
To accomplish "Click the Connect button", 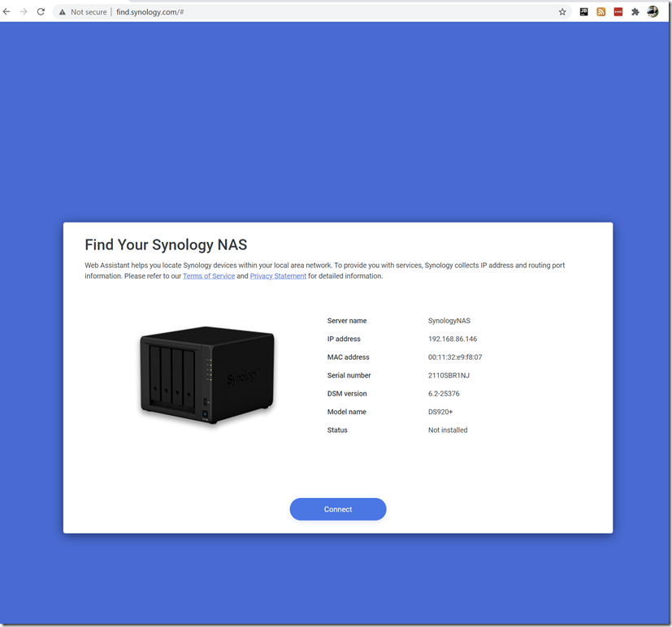I will coord(338,509).
